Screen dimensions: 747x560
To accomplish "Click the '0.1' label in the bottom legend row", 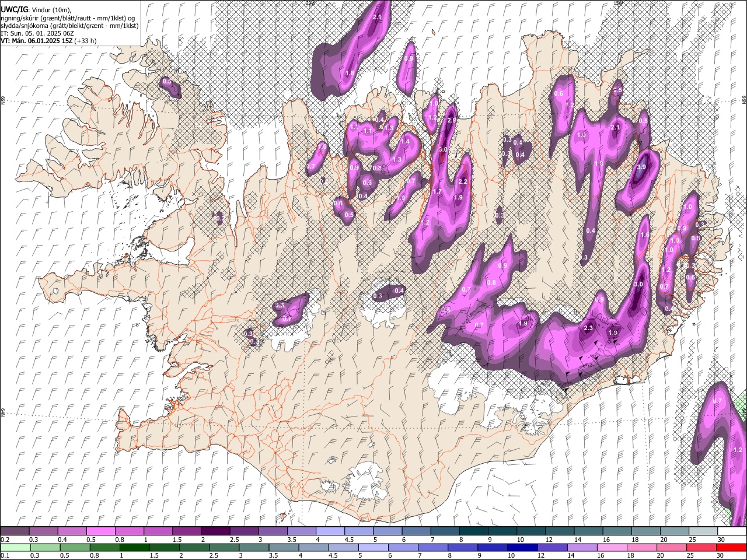I will click(x=5, y=556).
